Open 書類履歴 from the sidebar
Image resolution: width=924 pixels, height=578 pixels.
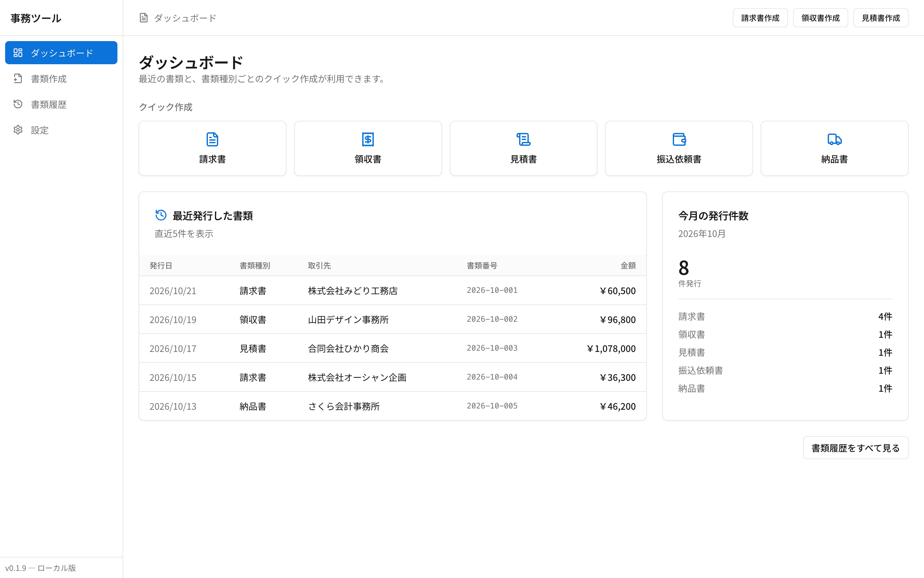click(x=61, y=104)
